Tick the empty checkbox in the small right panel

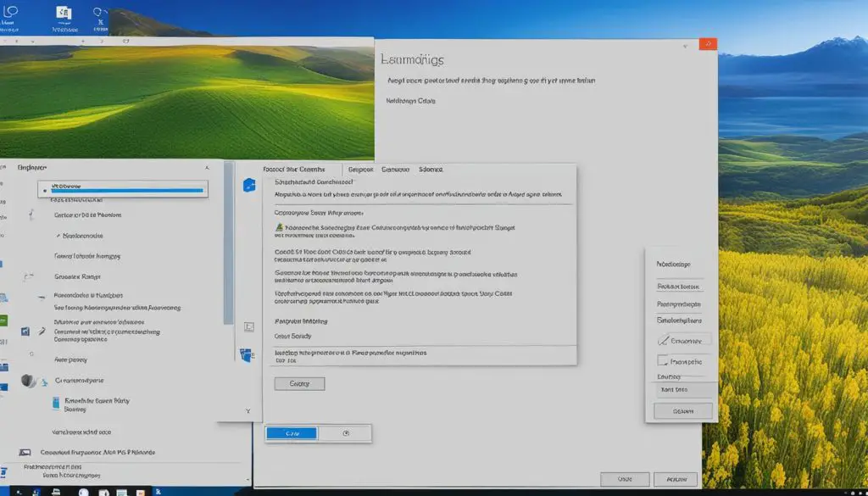click(662, 361)
